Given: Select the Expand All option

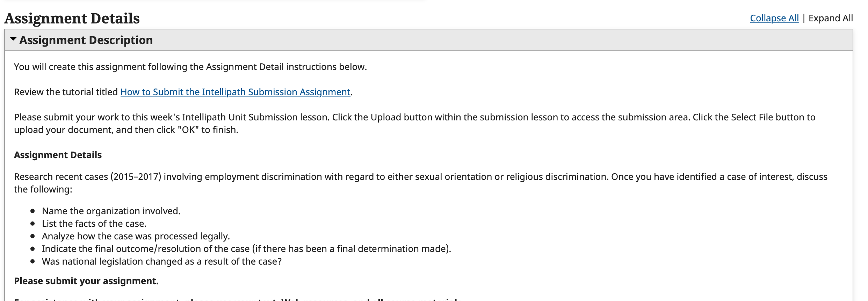Looking at the screenshot, I should point(831,18).
